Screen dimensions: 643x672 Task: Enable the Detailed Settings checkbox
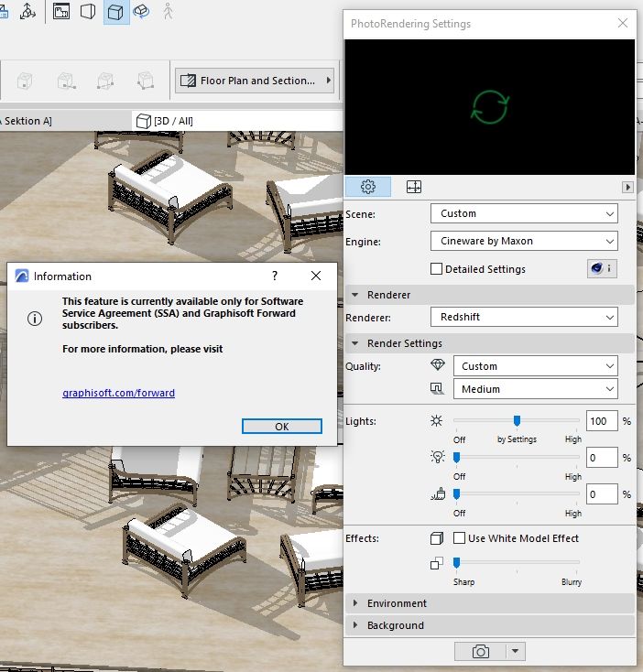coord(436,269)
